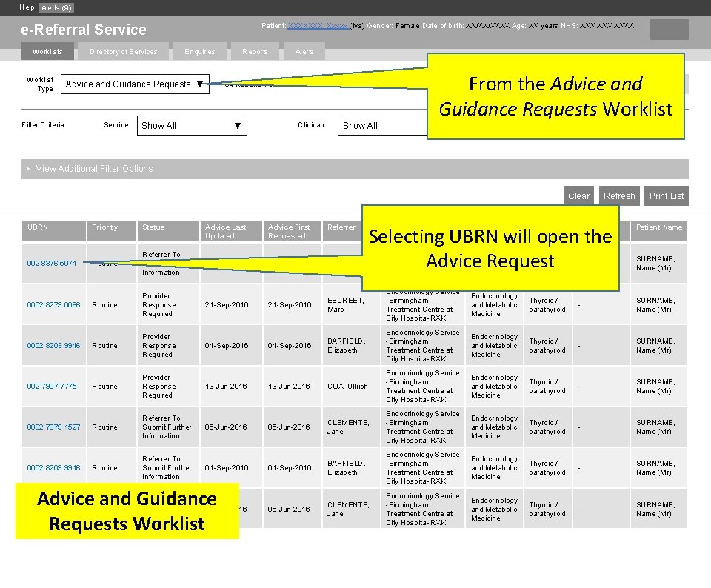Sort by the Patient Name column header
Viewport: 711px width, 588px height.
point(659,231)
